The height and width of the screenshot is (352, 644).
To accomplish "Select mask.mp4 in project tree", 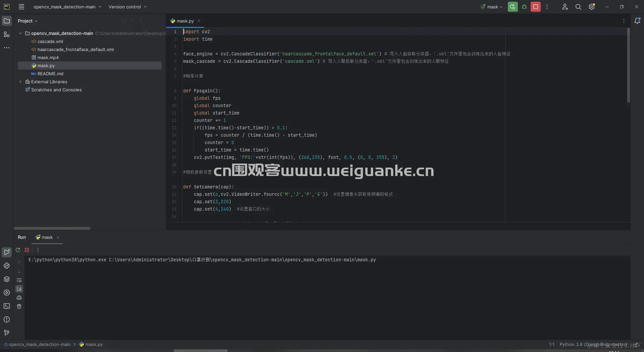I will [48, 57].
